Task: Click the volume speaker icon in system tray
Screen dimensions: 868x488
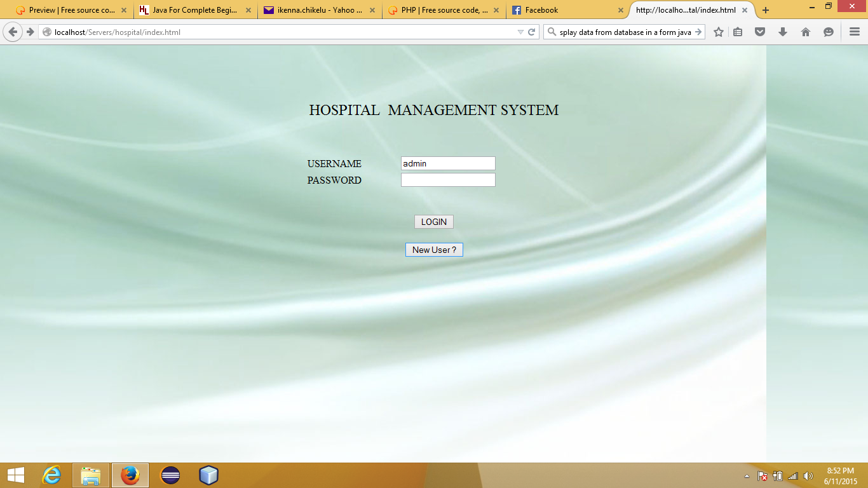Action: [x=808, y=475]
